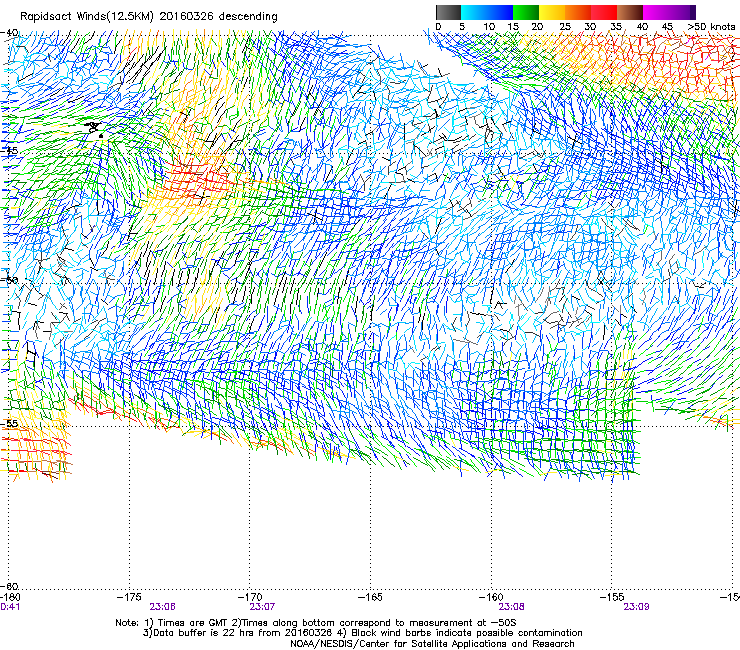Image resolution: width=740 pixels, height=650 pixels.
Task: Click the longitude label '-160'
Action: (x=491, y=597)
